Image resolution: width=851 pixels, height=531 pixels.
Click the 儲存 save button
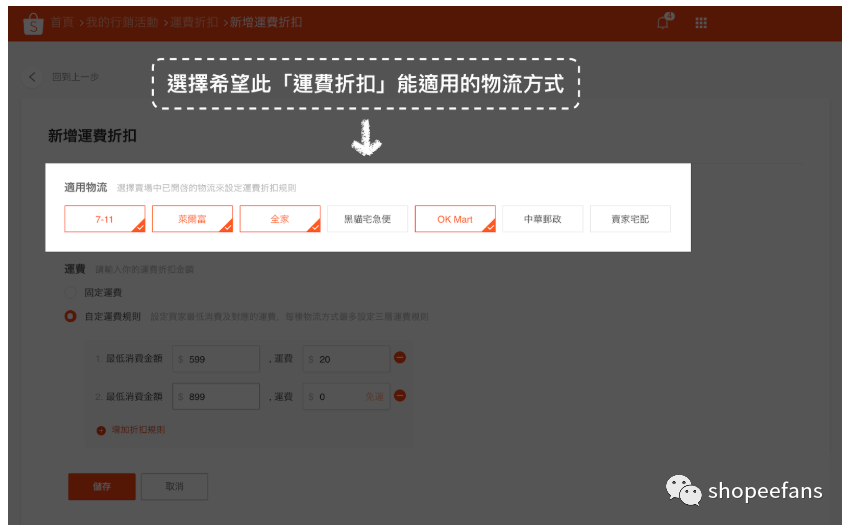[102, 486]
